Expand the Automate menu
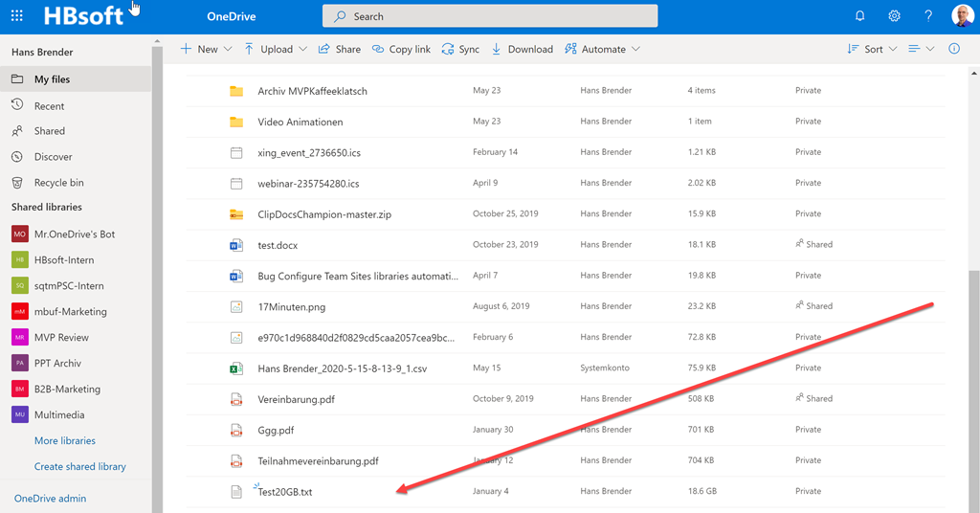This screenshot has width=980, height=513. [x=602, y=49]
